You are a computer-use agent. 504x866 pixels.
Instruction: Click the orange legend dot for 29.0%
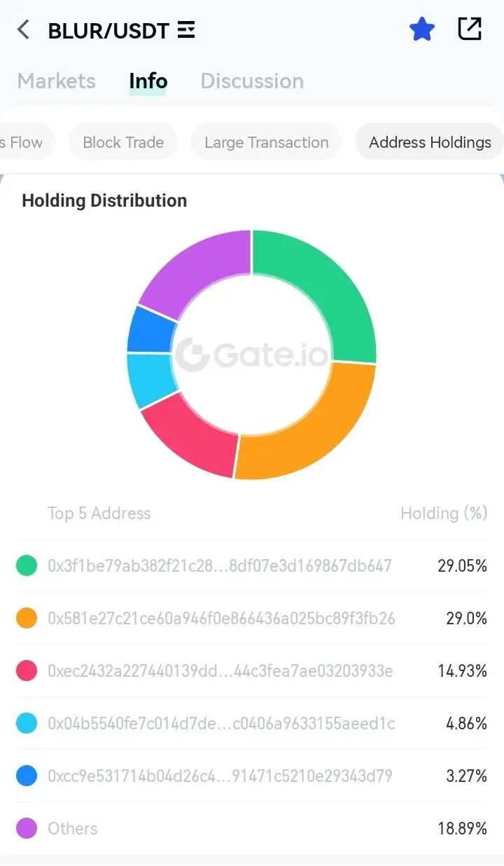point(27,618)
